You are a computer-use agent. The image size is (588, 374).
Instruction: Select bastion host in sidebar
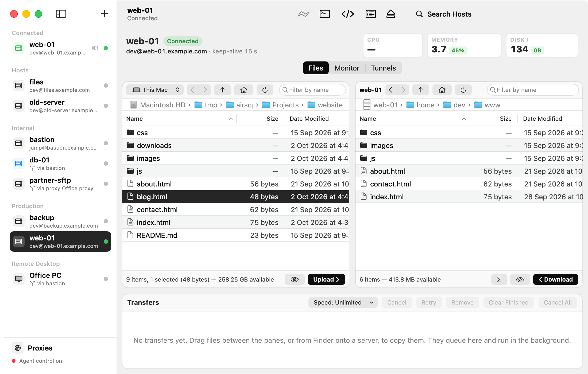(60, 143)
